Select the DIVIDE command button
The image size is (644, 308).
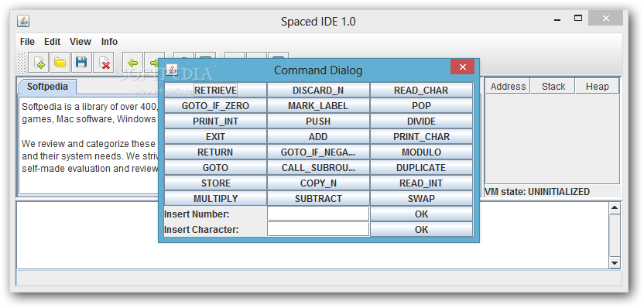pyautogui.click(x=421, y=121)
